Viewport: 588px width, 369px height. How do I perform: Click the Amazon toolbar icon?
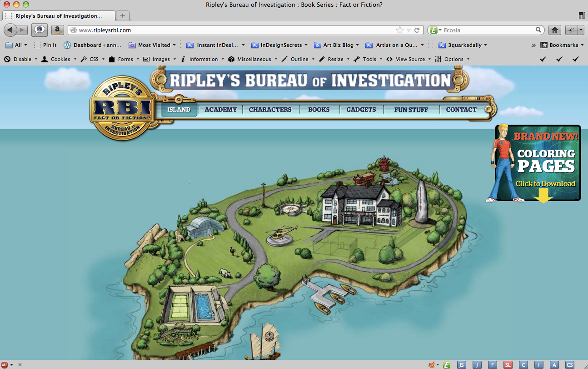(57, 30)
